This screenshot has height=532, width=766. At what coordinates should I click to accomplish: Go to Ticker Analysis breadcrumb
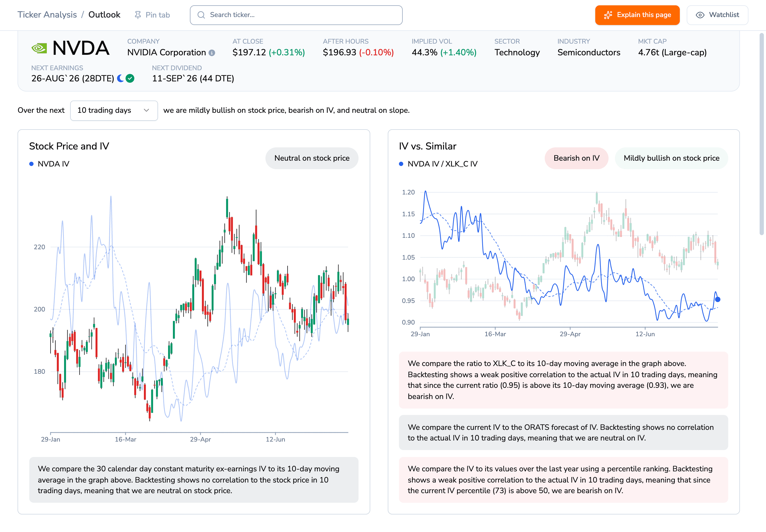tap(47, 15)
